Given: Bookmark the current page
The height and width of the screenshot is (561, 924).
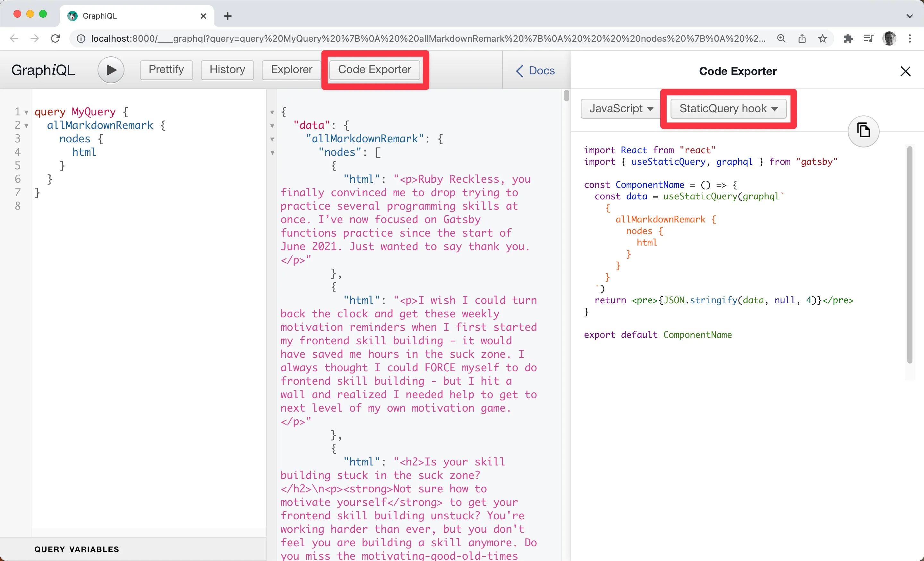Looking at the screenshot, I should click(822, 38).
